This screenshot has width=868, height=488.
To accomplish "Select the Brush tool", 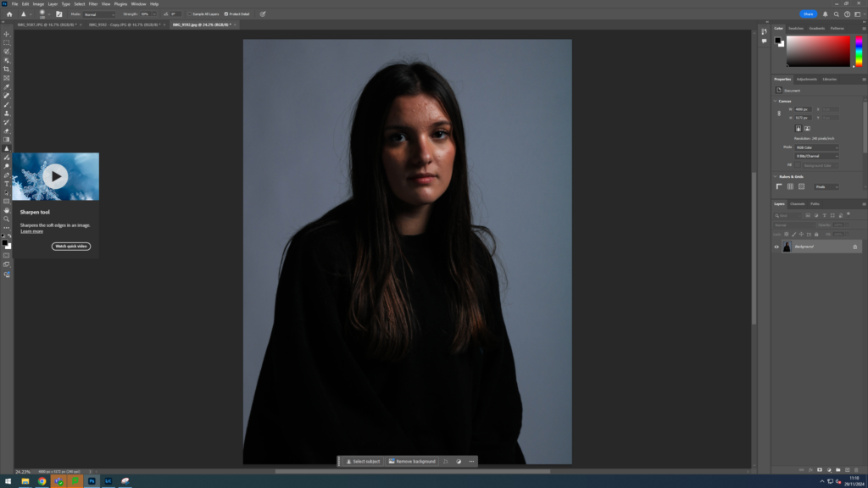I will (7, 104).
